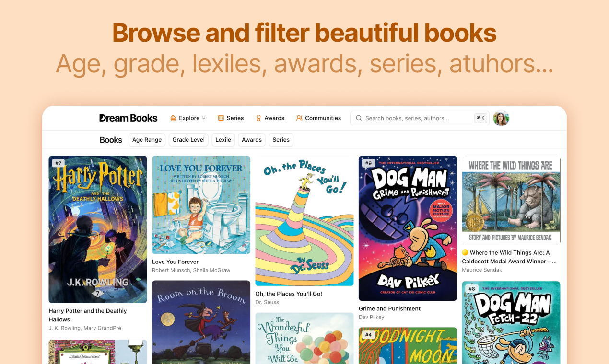The height and width of the screenshot is (364, 609).
Task: Expand the Explore dropdown chevron
Action: pyautogui.click(x=204, y=118)
